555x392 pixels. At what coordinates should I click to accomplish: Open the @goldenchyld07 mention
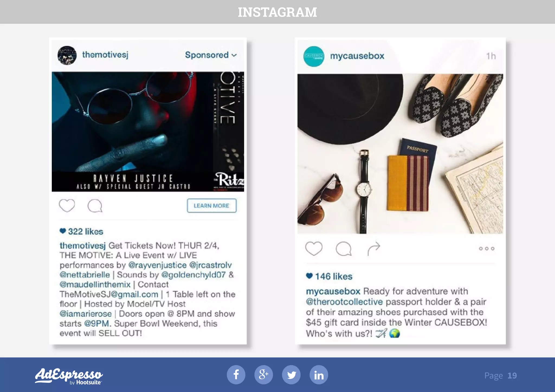point(193,275)
